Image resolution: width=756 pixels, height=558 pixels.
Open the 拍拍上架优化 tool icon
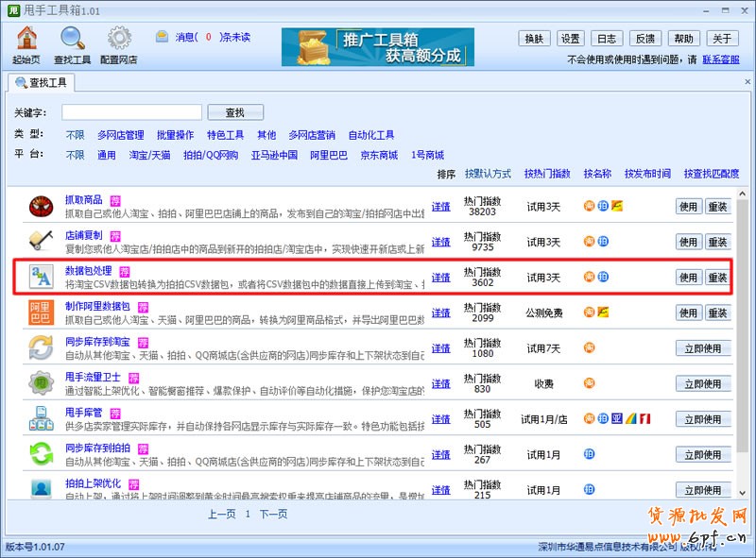(40, 490)
